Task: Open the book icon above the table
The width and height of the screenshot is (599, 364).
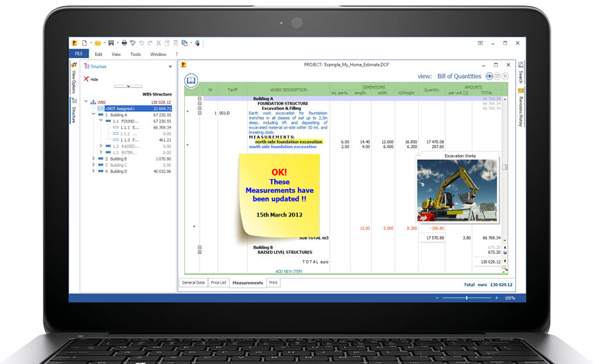Action: [191, 81]
